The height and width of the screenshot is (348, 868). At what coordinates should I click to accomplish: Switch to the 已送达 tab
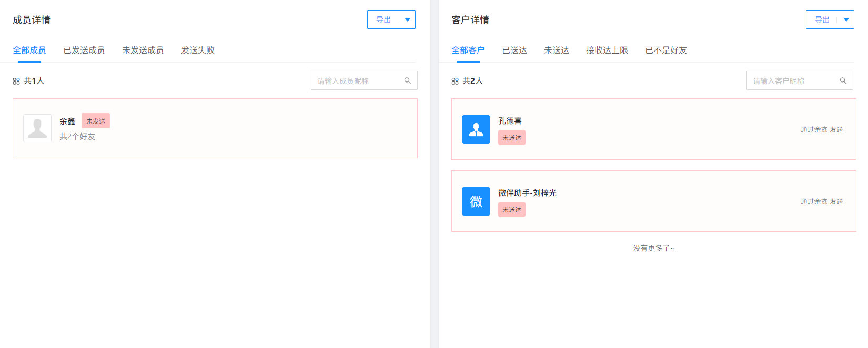tap(514, 50)
